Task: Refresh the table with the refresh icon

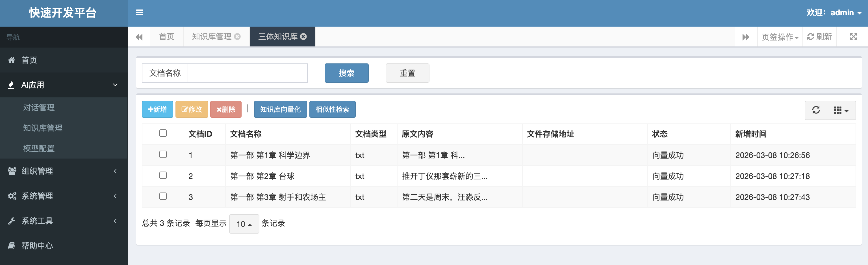Action: pyautogui.click(x=816, y=110)
